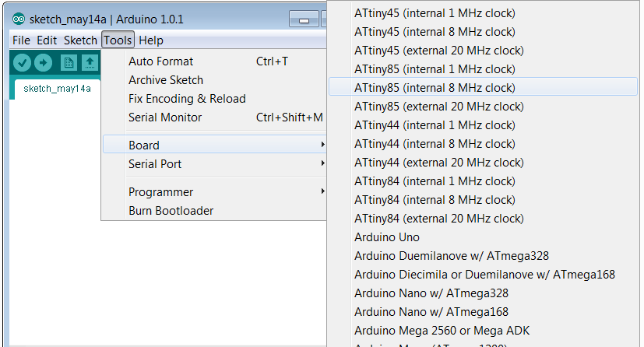The width and height of the screenshot is (644, 347).
Task: Select ATtiny45 (external 20 MHz clock)
Action: tap(483, 51)
